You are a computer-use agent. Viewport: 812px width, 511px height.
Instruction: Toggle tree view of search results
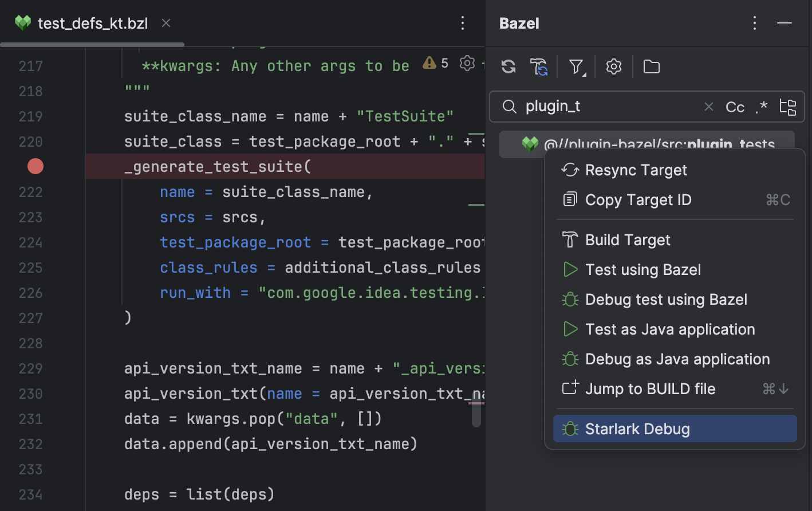(788, 107)
